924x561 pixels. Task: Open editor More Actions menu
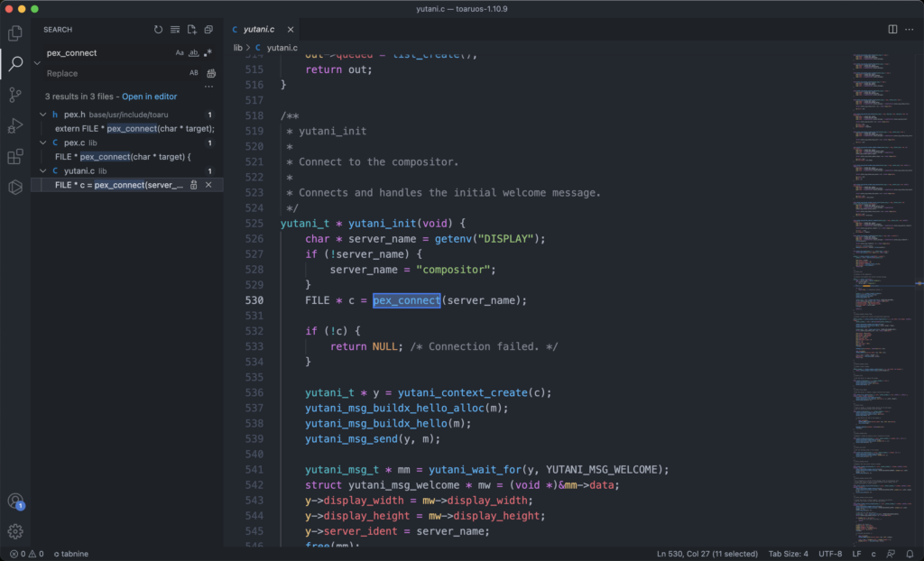(910, 30)
